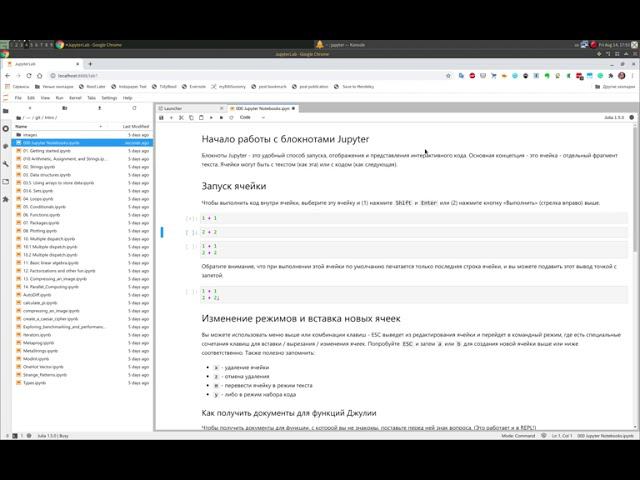Paste cells using the notebook toolbar clipboard icon
The image size is (640, 480).
[x=201, y=118]
